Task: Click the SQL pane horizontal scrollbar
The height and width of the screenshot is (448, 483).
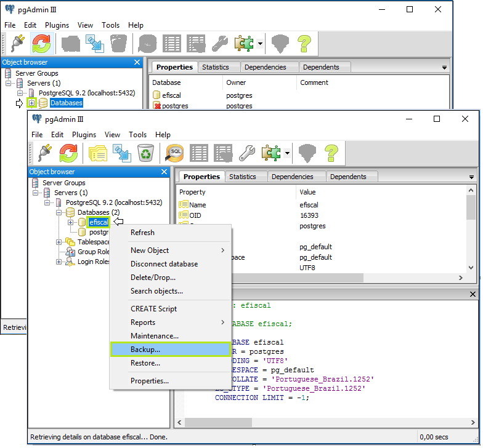Action: coord(218,422)
